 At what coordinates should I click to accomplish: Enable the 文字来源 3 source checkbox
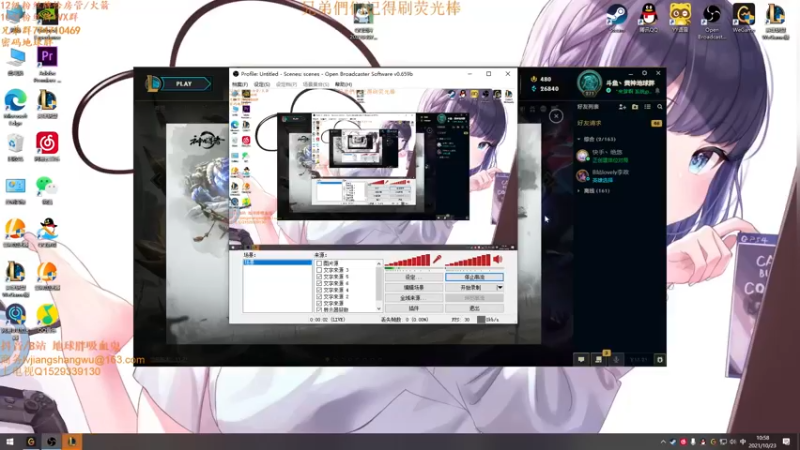pyautogui.click(x=319, y=270)
